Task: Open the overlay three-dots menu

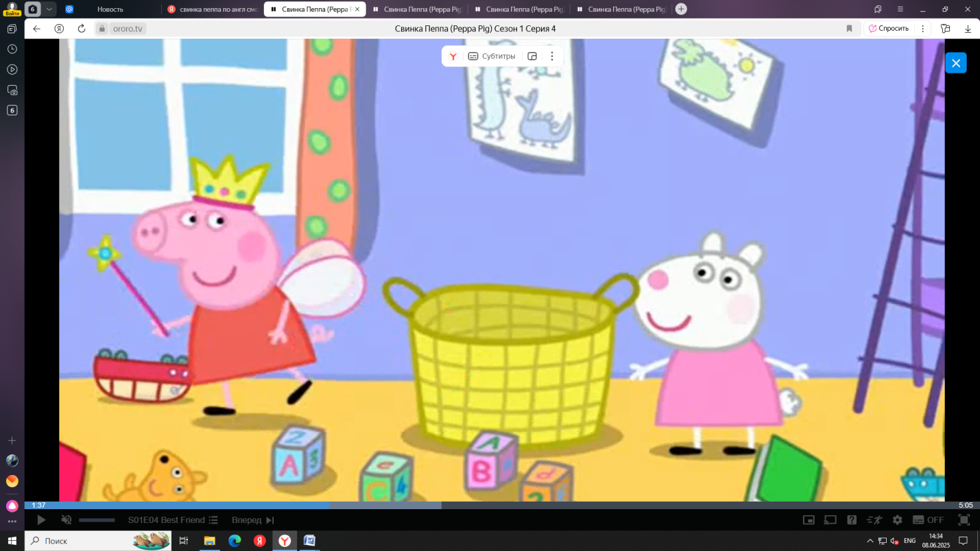Action: point(552,56)
